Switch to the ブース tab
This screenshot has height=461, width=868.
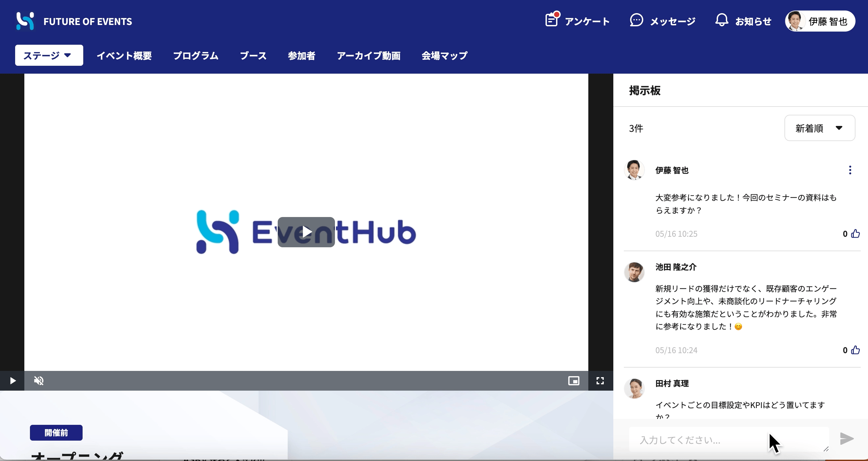253,56
